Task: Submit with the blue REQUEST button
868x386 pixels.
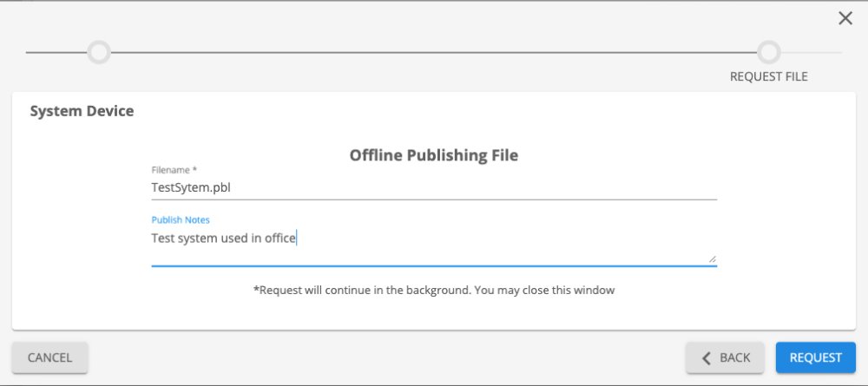Action: [815, 357]
